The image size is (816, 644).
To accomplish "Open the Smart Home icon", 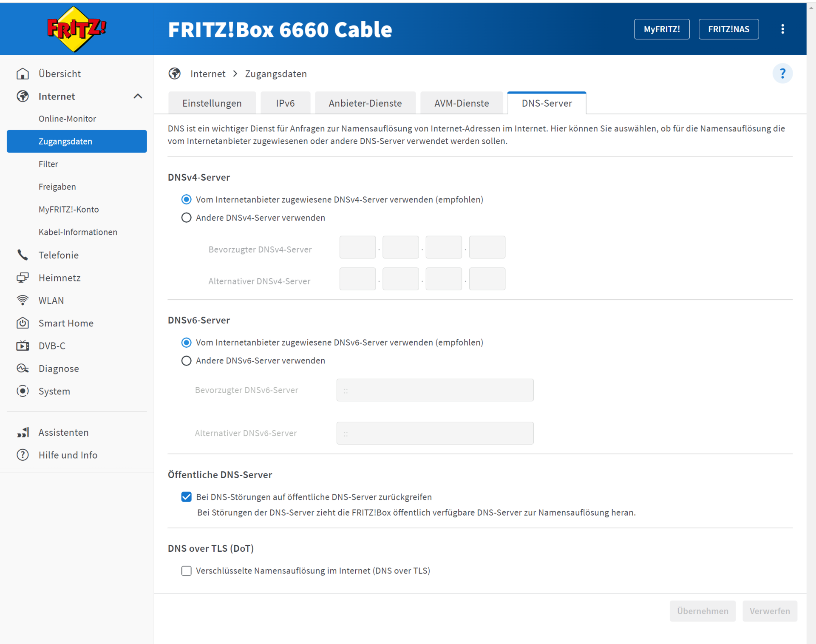I will 23,323.
